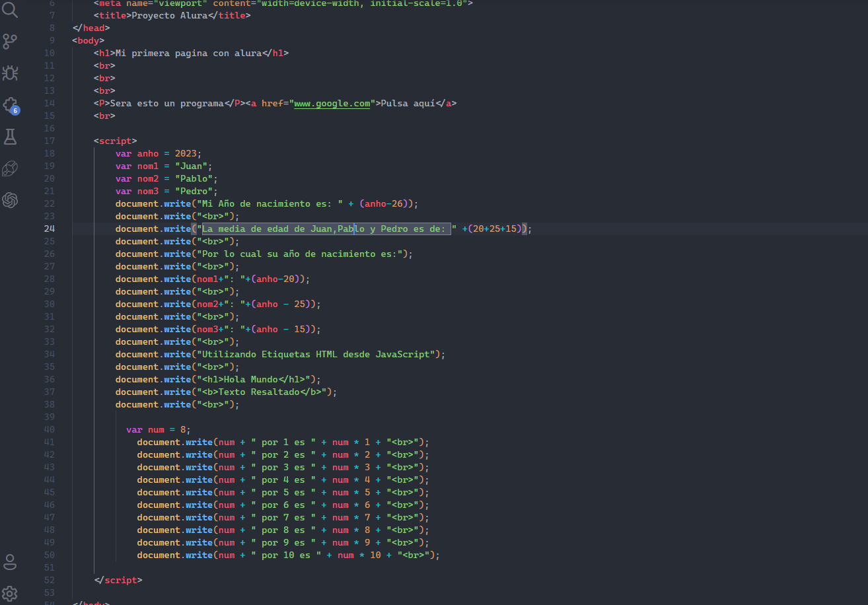Click the "<b>Texto Resaltado</b>" string
This screenshot has height=605, width=868.
262,392
